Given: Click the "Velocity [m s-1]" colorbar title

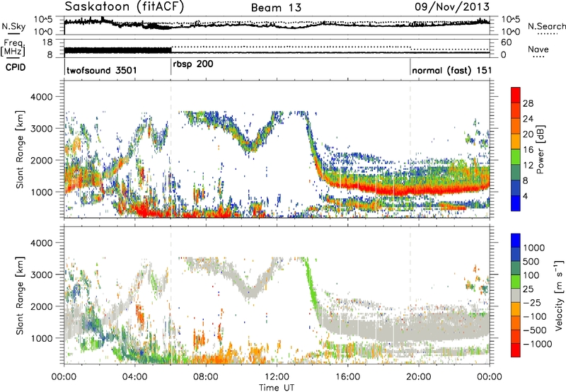Looking at the screenshot, I should click(x=559, y=295).
